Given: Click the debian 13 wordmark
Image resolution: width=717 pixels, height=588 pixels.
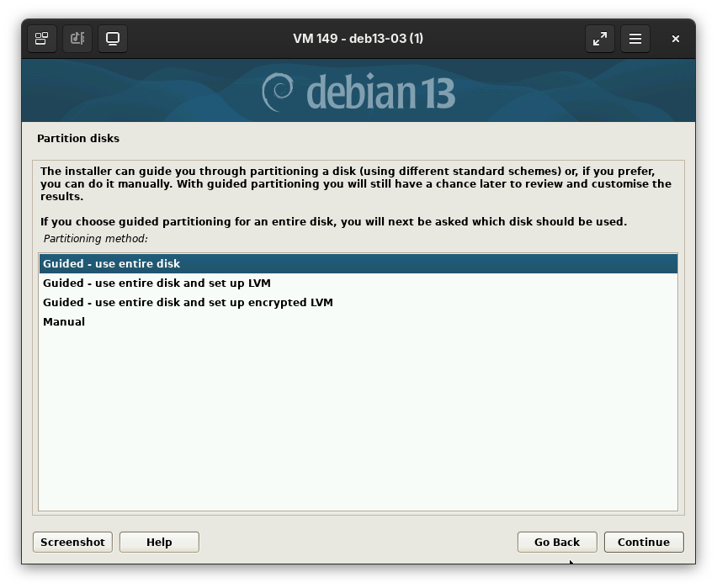Looking at the screenshot, I should tap(379, 91).
